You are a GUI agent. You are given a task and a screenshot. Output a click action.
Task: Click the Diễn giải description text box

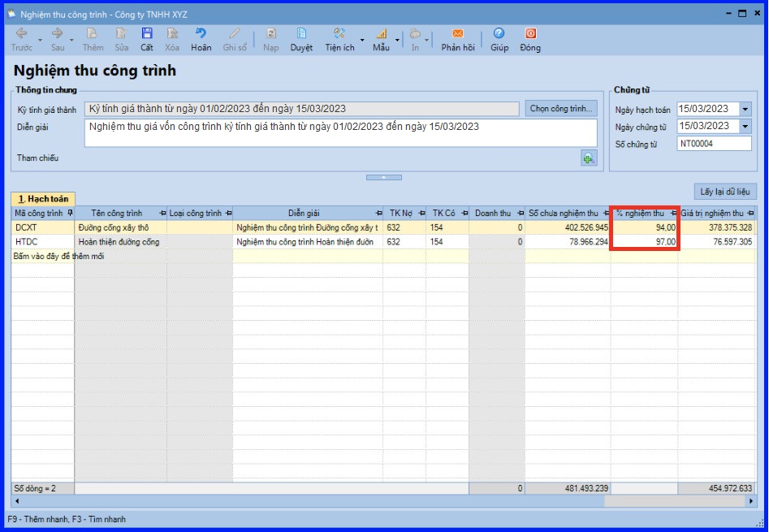click(341, 133)
